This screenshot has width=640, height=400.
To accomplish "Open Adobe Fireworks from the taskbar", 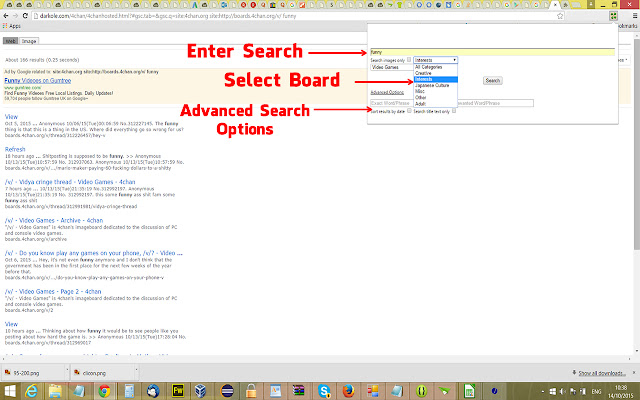I will [178, 391].
